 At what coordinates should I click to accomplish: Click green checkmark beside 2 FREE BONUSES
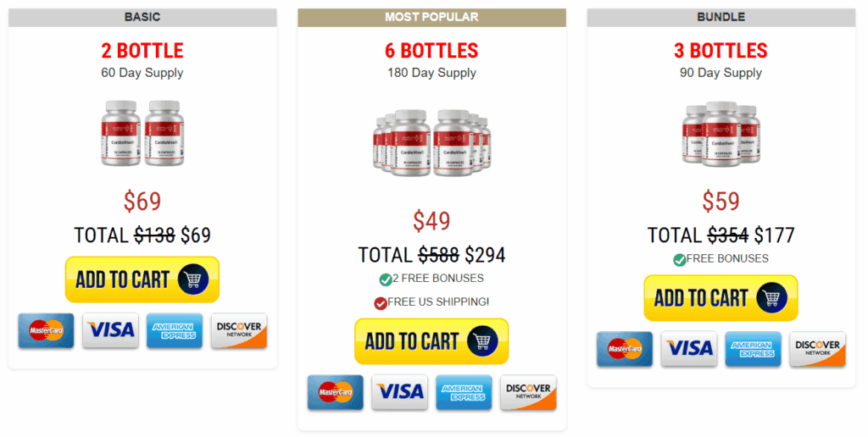point(386,279)
